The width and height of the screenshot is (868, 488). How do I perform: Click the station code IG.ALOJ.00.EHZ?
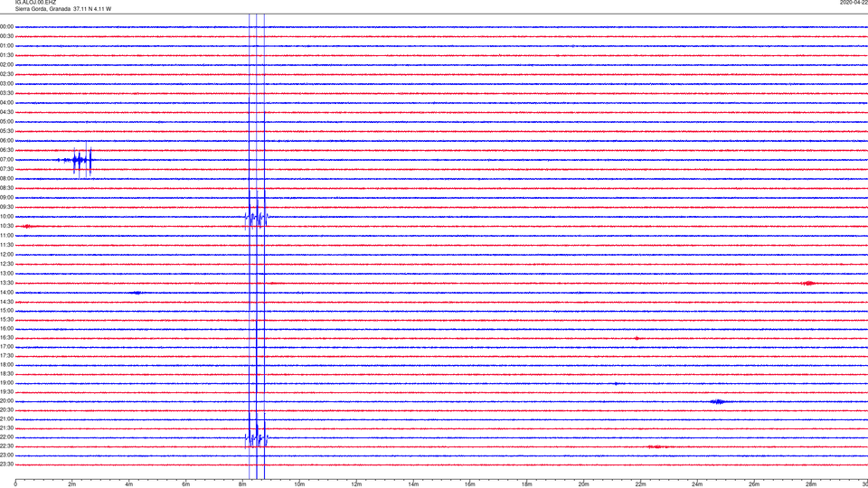click(x=35, y=3)
